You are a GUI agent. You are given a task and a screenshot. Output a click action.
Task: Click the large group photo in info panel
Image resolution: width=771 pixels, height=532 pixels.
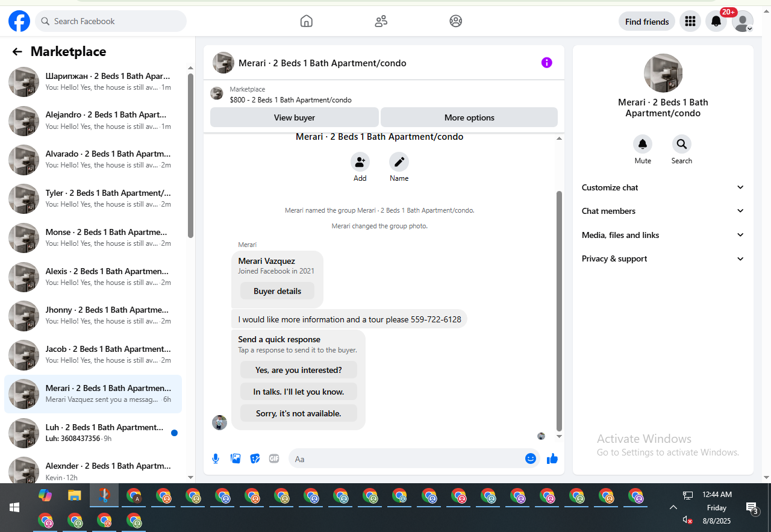pos(663,73)
